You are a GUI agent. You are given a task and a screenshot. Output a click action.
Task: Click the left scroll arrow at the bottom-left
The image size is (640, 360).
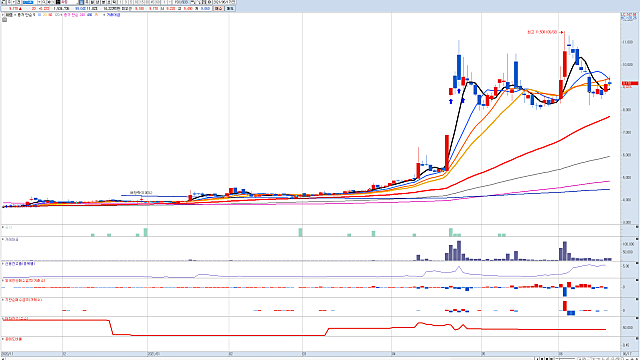tap(2, 358)
